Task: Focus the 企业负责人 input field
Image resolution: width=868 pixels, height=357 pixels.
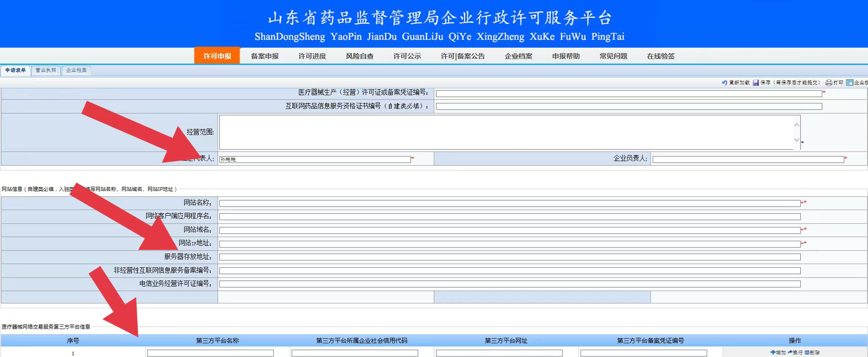Action: click(x=748, y=159)
